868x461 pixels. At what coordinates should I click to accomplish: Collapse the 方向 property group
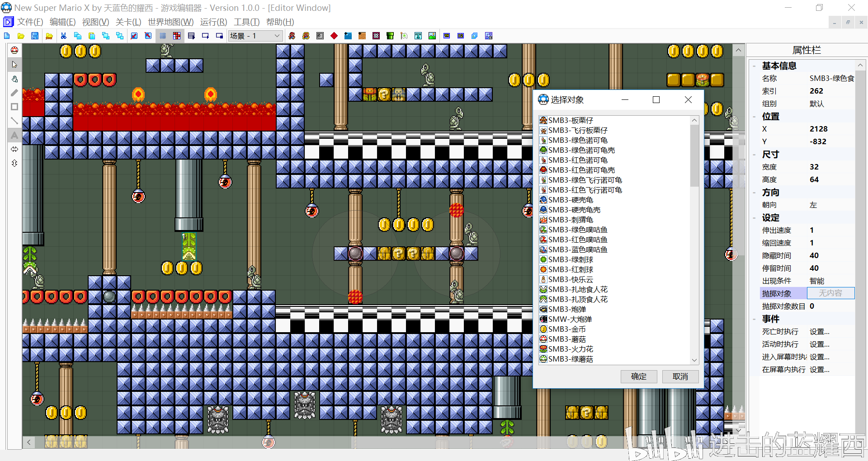pyautogui.click(x=754, y=193)
